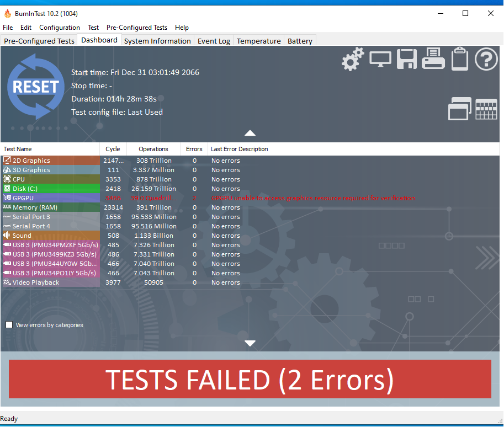
Task: Click the Memory (RAM) icon
Action: point(7,207)
